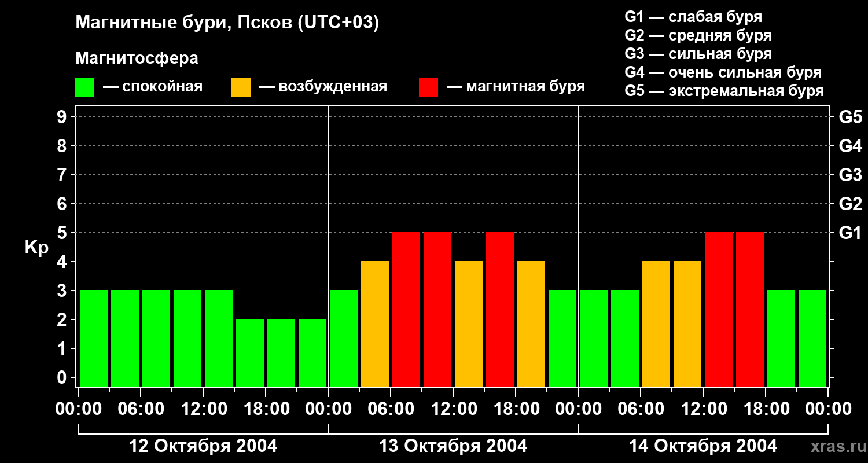Click the chart title 'Магнитные бури, Псков (UTC+03)'

click(x=227, y=23)
